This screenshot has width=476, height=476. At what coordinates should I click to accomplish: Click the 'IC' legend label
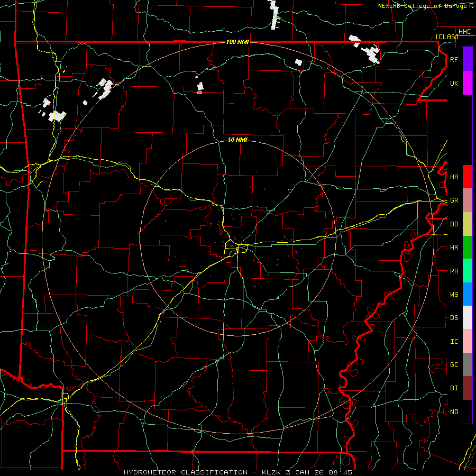(x=454, y=342)
